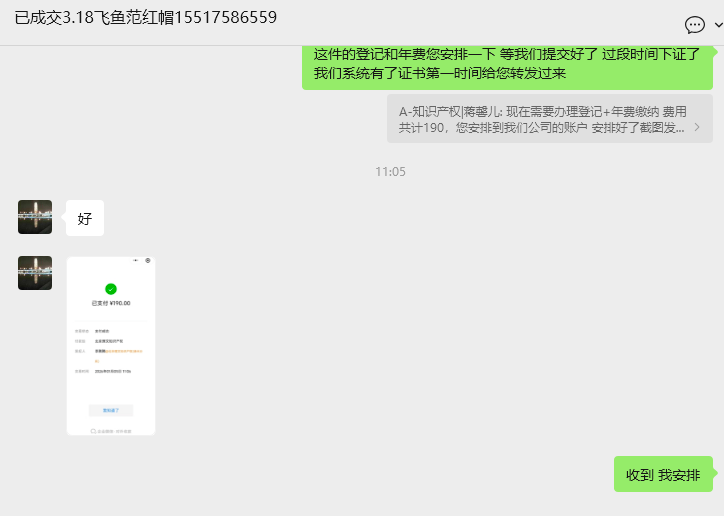The image size is (724, 516).
Task: Click the chat title 已成交3.18飞鱼范红帽
Action: [145, 18]
